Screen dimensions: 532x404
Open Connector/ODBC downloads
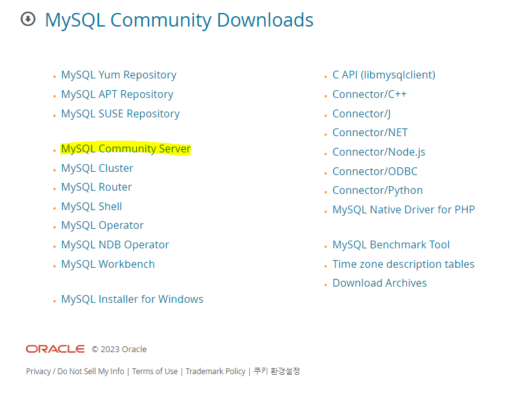[x=375, y=172]
